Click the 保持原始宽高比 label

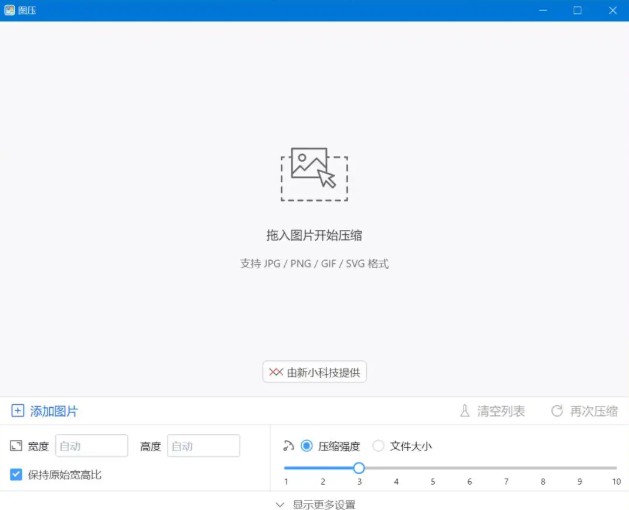point(65,475)
